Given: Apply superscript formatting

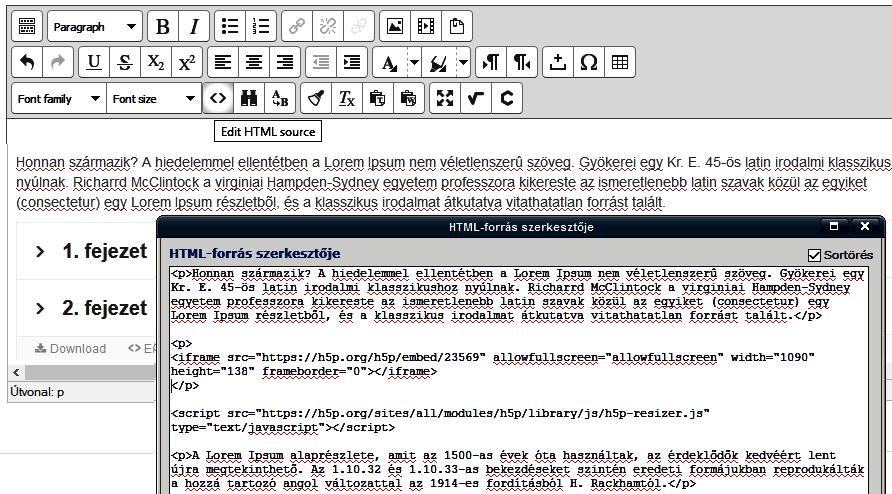Looking at the screenshot, I should 187,62.
